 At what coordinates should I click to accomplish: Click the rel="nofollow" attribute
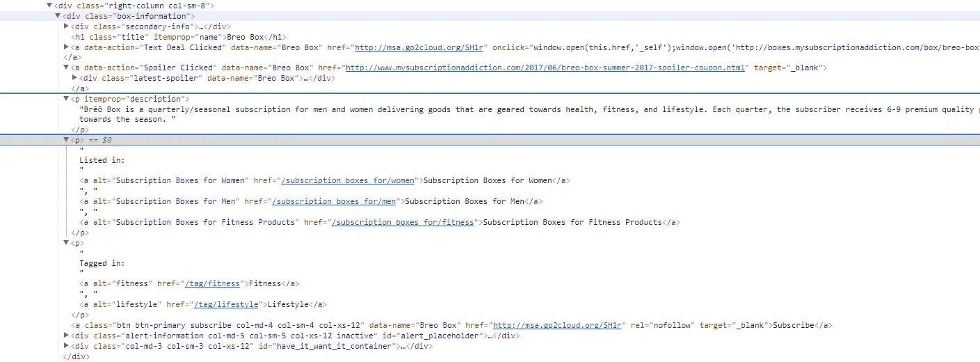[663, 325]
